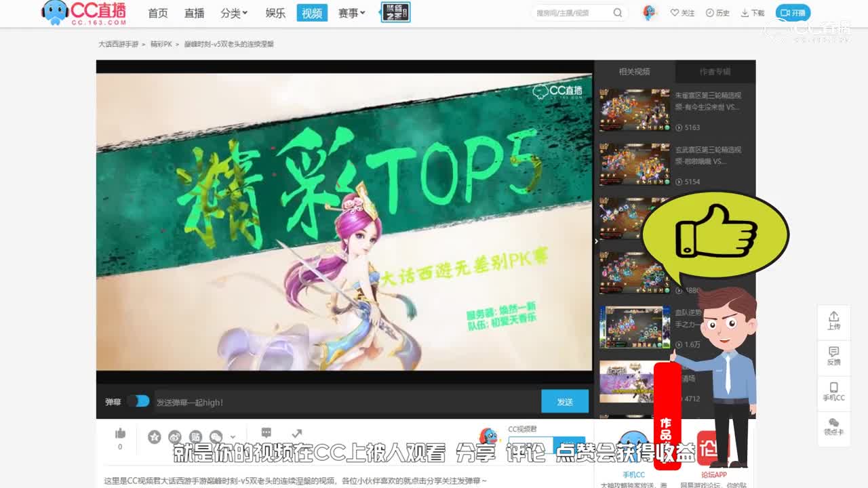Image resolution: width=868 pixels, height=488 pixels.
Task: Open the CC视频君 author name link
Action: [x=522, y=429]
